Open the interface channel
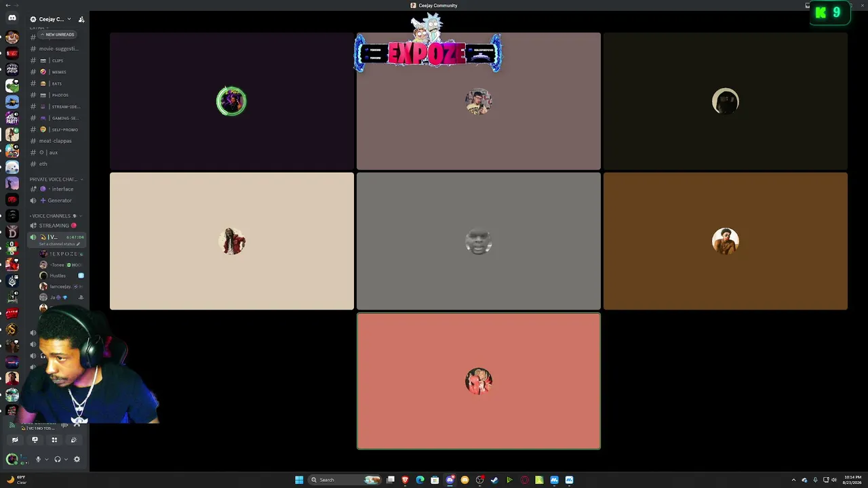Image resolution: width=868 pixels, height=488 pixels. 57,189
